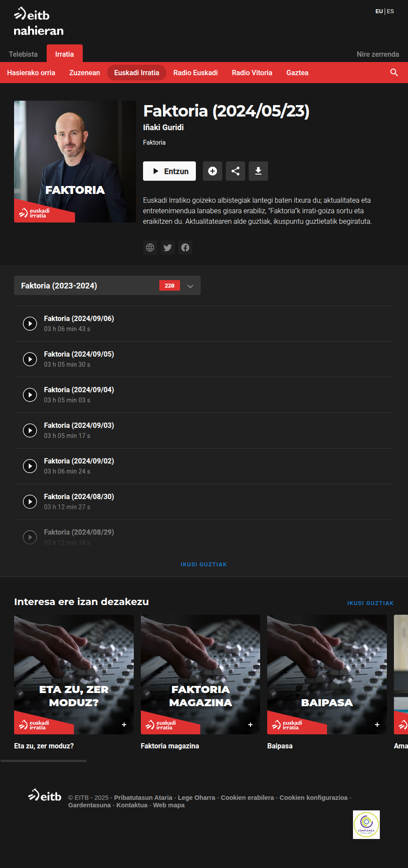Click Ikusi guztiak below episode list
The height and width of the screenshot is (868, 408).
pos(204,564)
